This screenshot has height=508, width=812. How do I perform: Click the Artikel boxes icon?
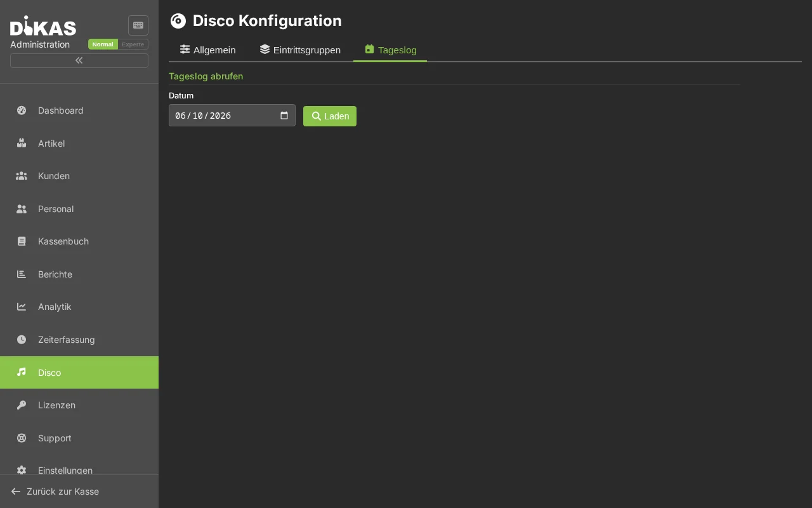click(x=22, y=144)
